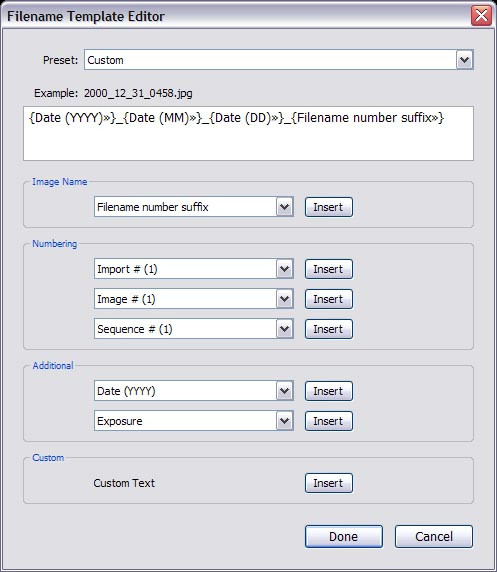Open the Filename number suffix dropdown
This screenshot has width=497, height=572.
tap(194, 207)
